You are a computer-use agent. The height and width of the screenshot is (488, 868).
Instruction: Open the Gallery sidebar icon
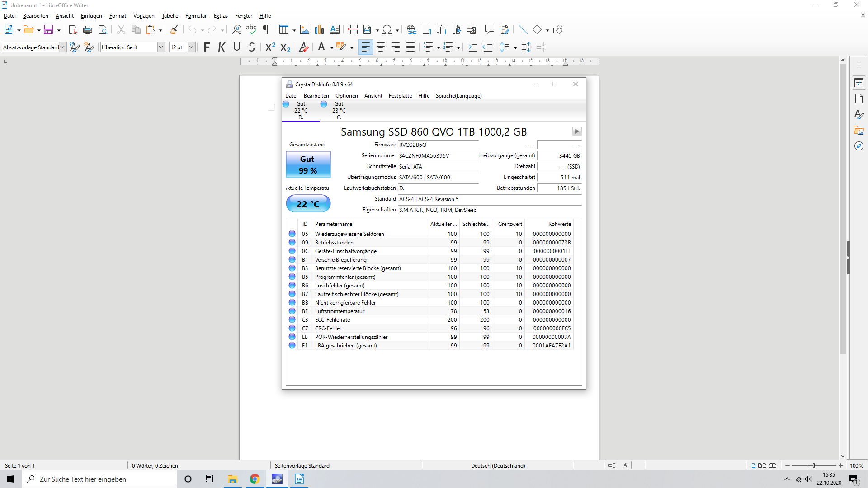(859, 131)
